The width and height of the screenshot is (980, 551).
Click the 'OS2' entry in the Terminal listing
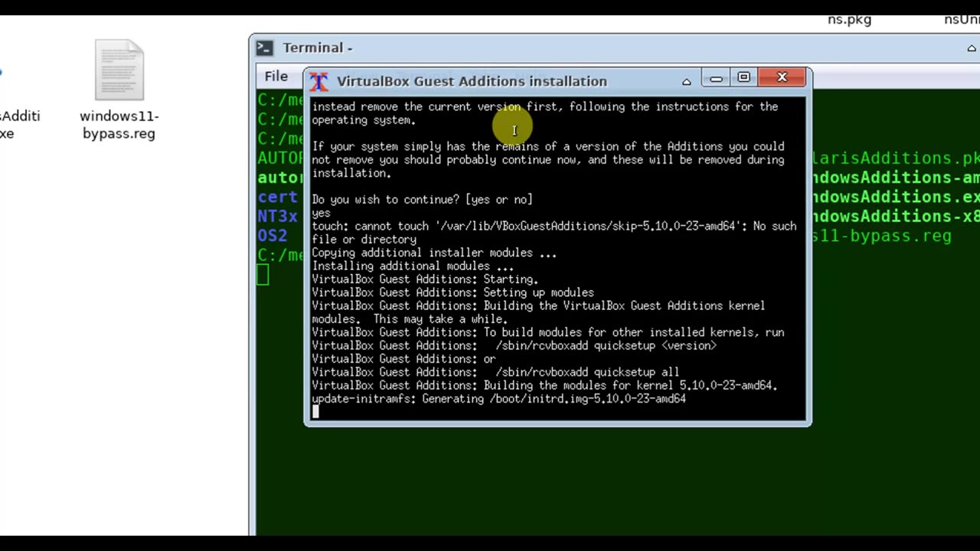[x=273, y=236]
